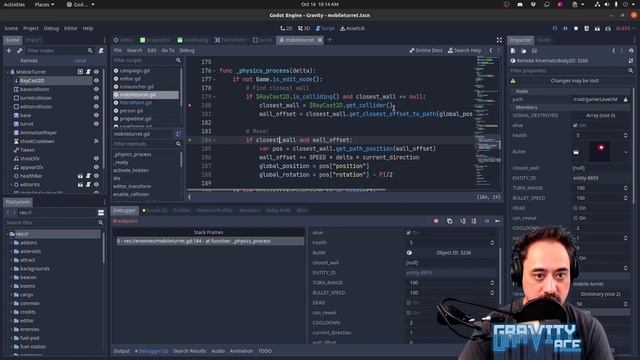
Task: Collapse the MobileTurret node tree
Action: coord(7,72)
